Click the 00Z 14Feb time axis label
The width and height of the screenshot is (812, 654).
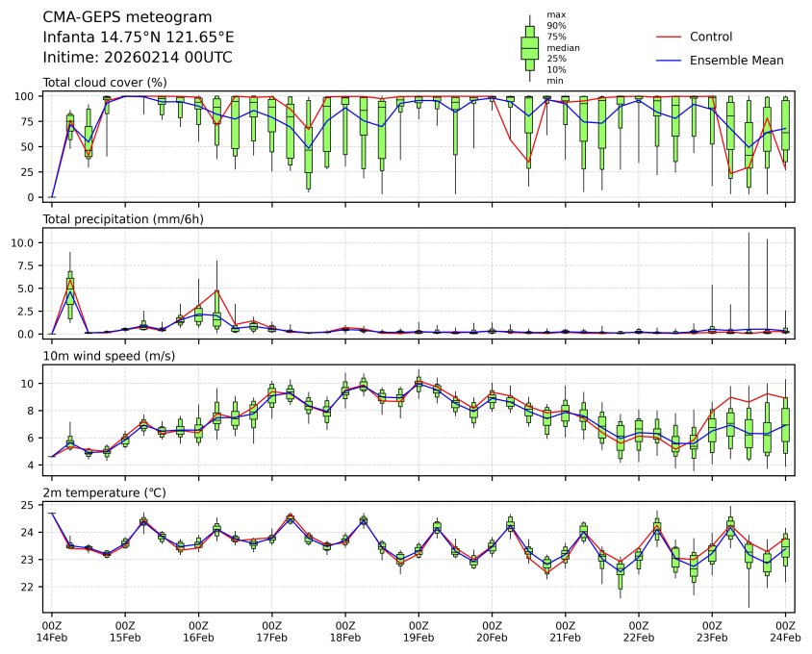(x=51, y=631)
